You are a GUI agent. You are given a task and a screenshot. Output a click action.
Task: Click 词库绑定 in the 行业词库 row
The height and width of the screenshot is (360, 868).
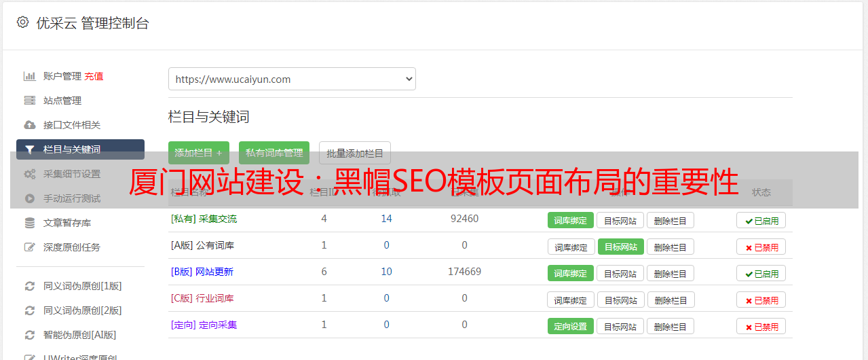tap(571, 300)
